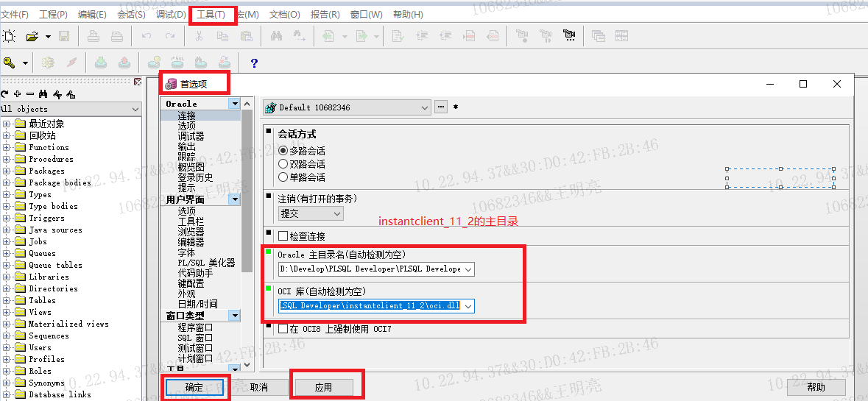868x401 pixels.
Task: Toggle 在 OCI8 上强制使用 OCI7 checkbox
Action: coord(283,329)
